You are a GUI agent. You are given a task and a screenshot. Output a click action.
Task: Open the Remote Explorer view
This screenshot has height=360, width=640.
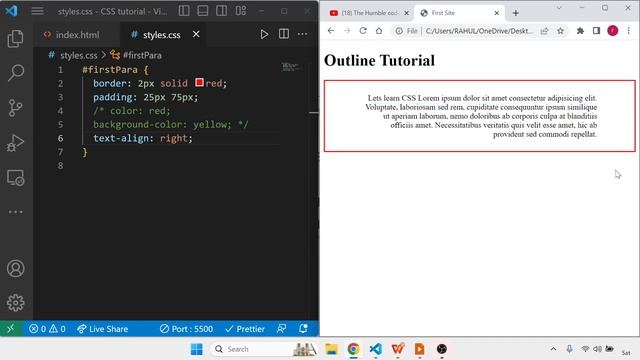pyautogui.click(x=16, y=178)
